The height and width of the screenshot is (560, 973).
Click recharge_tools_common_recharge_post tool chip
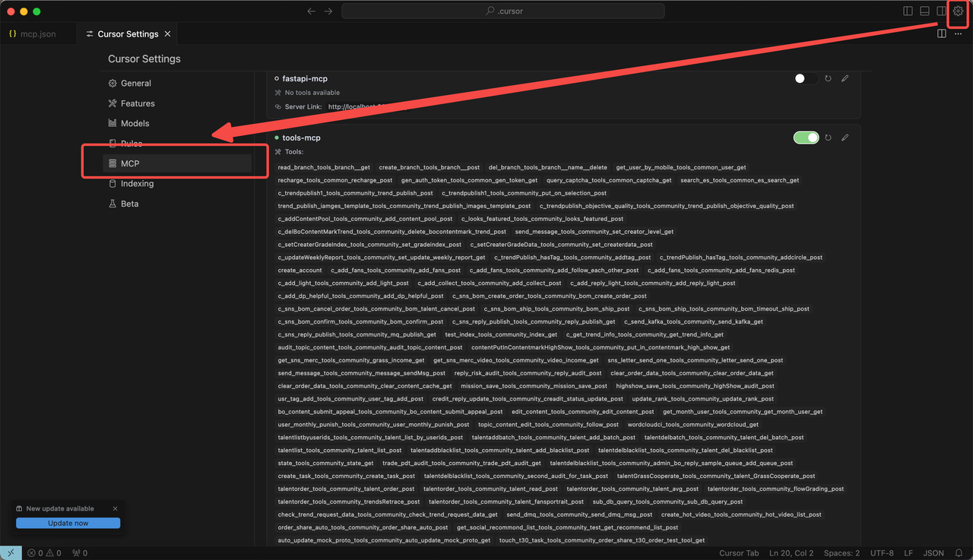[335, 180]
